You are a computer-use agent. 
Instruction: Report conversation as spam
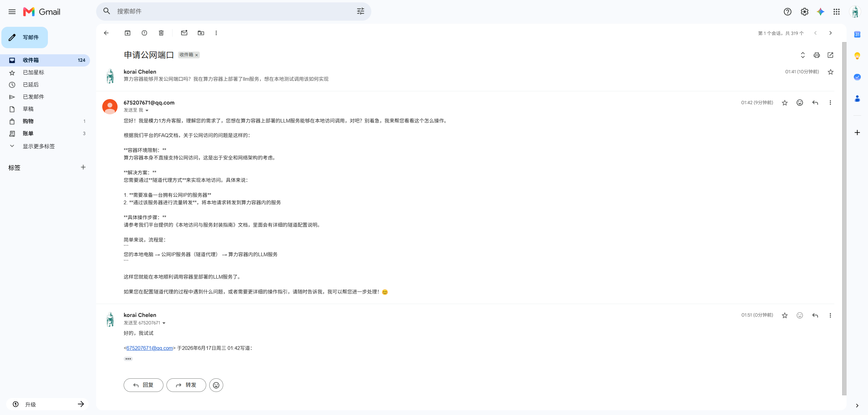point(144,33)
